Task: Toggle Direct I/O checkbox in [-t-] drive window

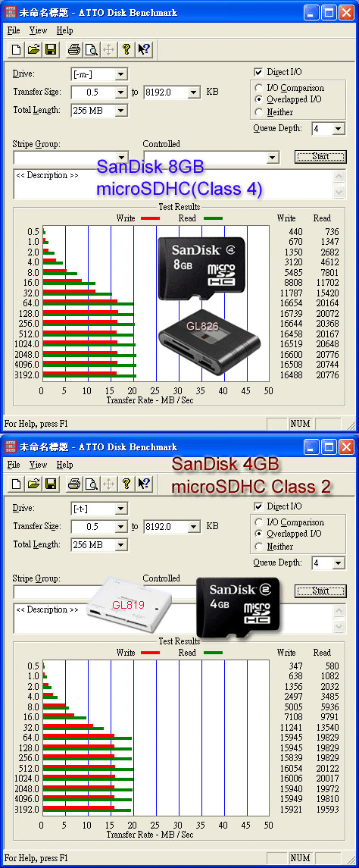Action: coord(258,506)
